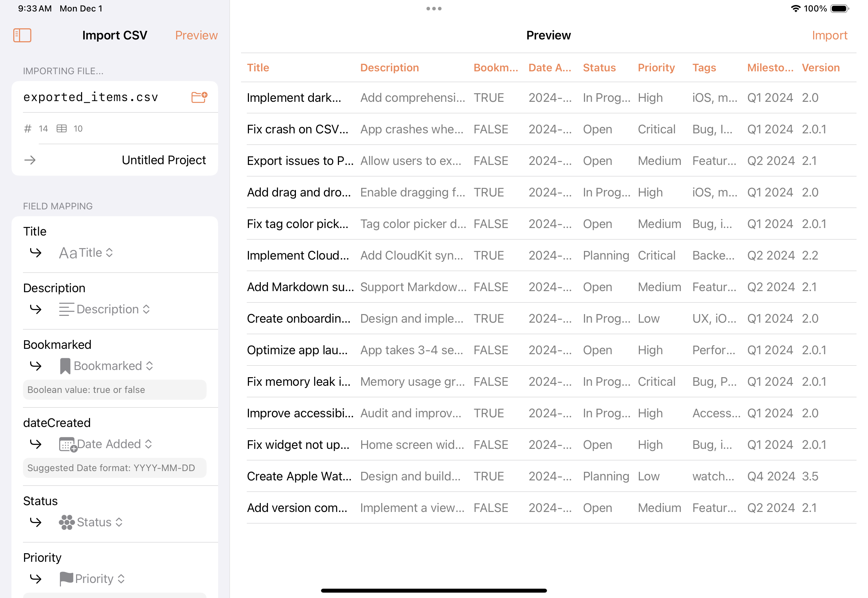This screenshot has width=868, height=598.
Task: Tap the orange Preview link in sidebar
Action: tap(196, 35)
